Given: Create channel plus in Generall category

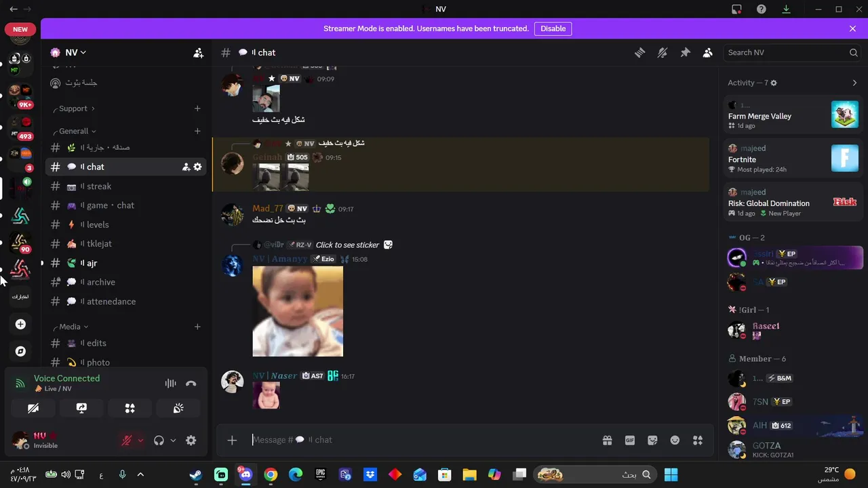Looking at the screenshot, I should pos(197,131).
